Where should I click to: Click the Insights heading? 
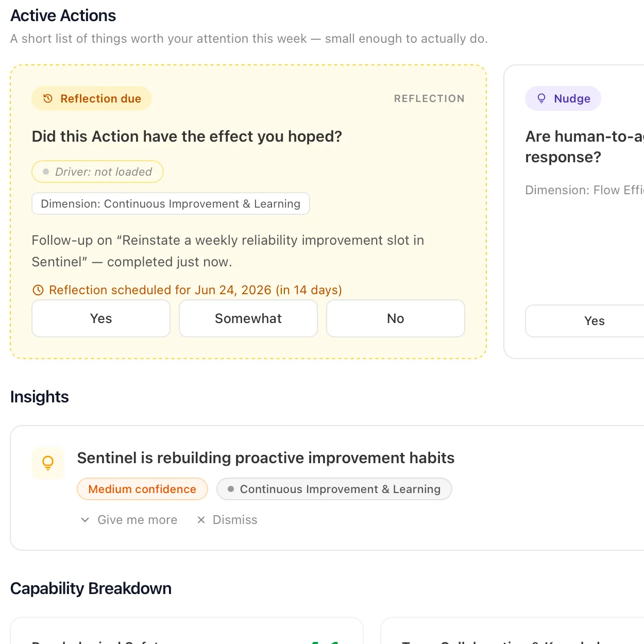pos(40,397)
